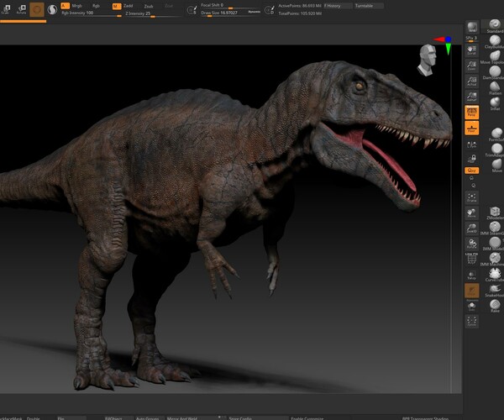Image resolution: width=504 pixels, height=420 pixels.
Task: Adjust the Rgb Intensity slider
Action: pyautogui.click(x=92, y=13)
